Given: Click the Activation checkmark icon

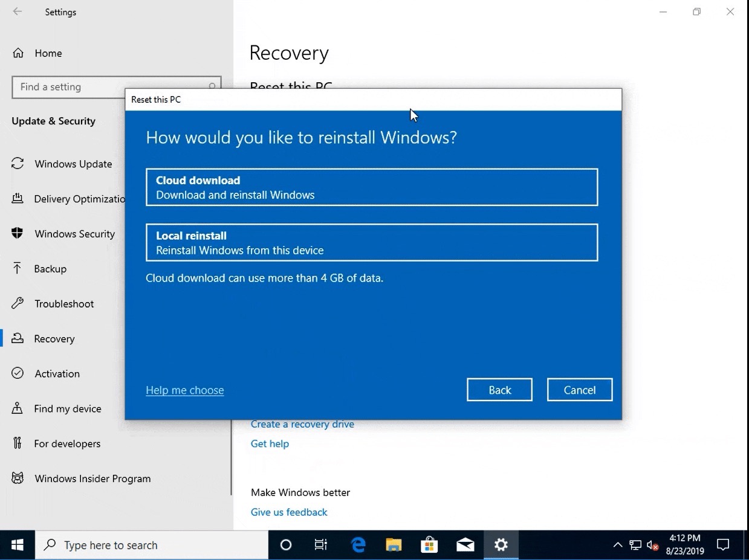Looking at the screenshot, I should click(18, 373).
